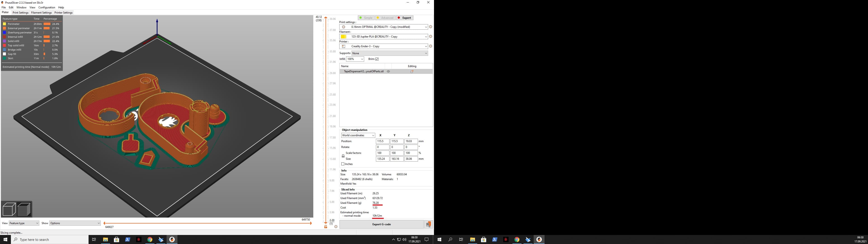868x244 pixels.
Task: Open the Window menu
Action: point(21,7)
